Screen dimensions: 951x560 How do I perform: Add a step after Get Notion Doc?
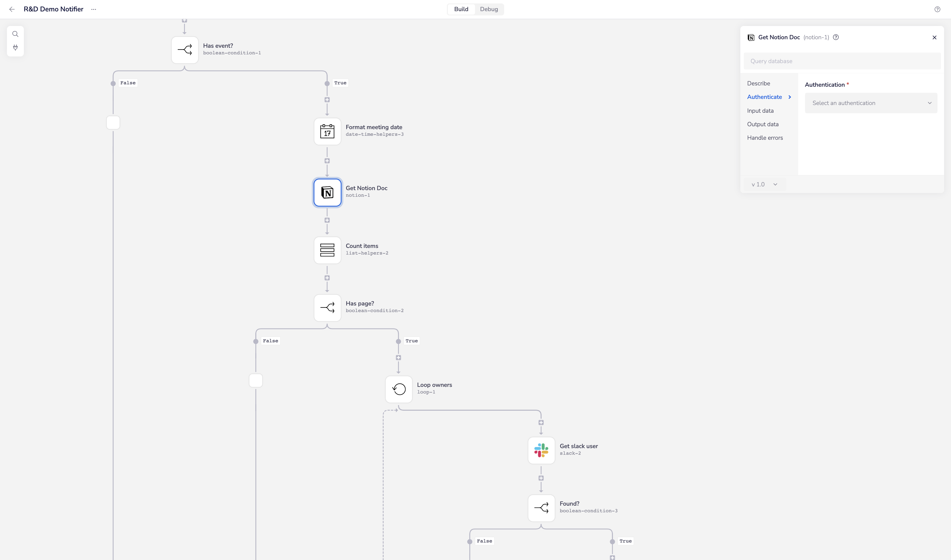point(327,220)
